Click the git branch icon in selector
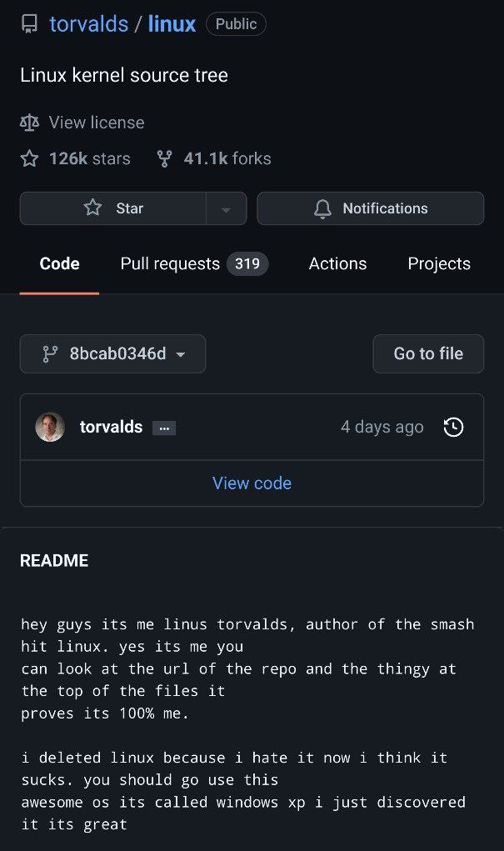Image resolution: width=504 pixels, height=851 pixels. [x=50, y=353]
